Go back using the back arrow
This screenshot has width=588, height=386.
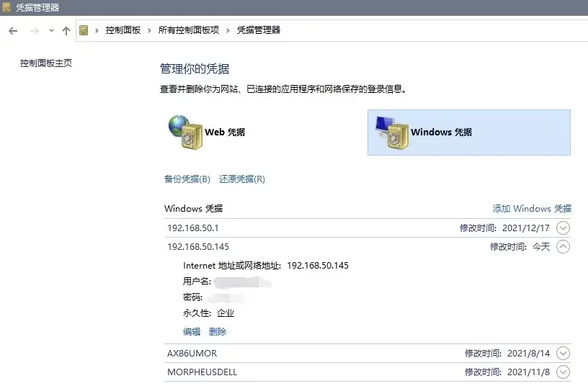(13, 31)
